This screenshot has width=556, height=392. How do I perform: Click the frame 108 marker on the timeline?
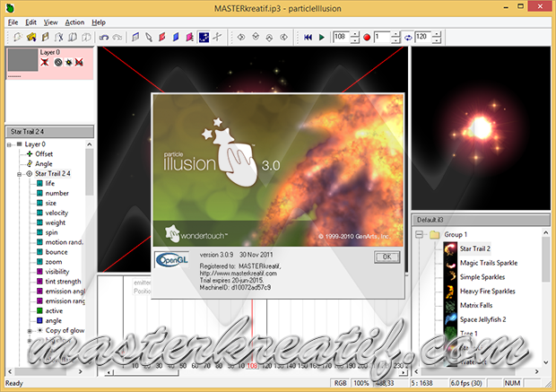pos(252,365)
